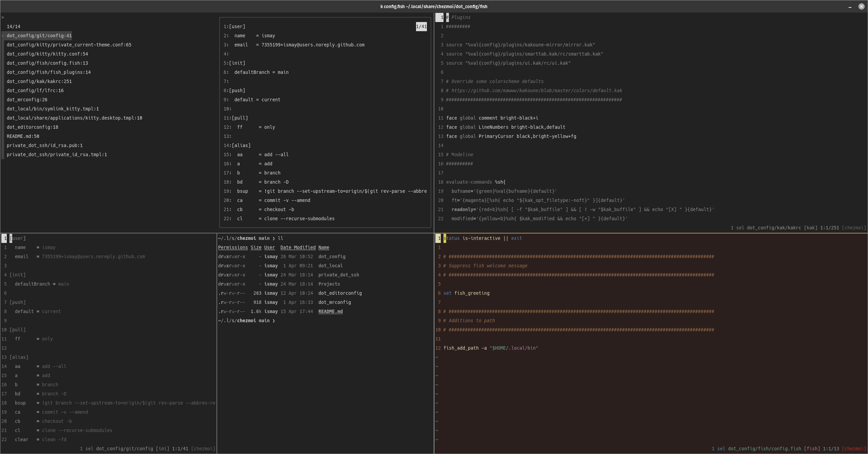Image resolution: width=868 pixels, height=454 pixels.
Task: Select dot_config/kitty/kitty.conf:54 entry
Action: pyautogui.click(x=47, y=54)
